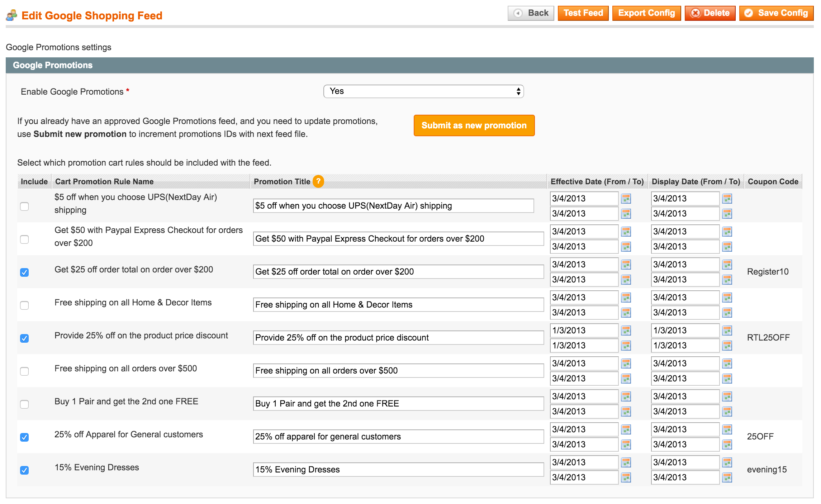Viewport: 821px width, 504px height.
Task: Click display to date field for Evening Dresses
Action: pyautogui.click(x=685, y=477)
